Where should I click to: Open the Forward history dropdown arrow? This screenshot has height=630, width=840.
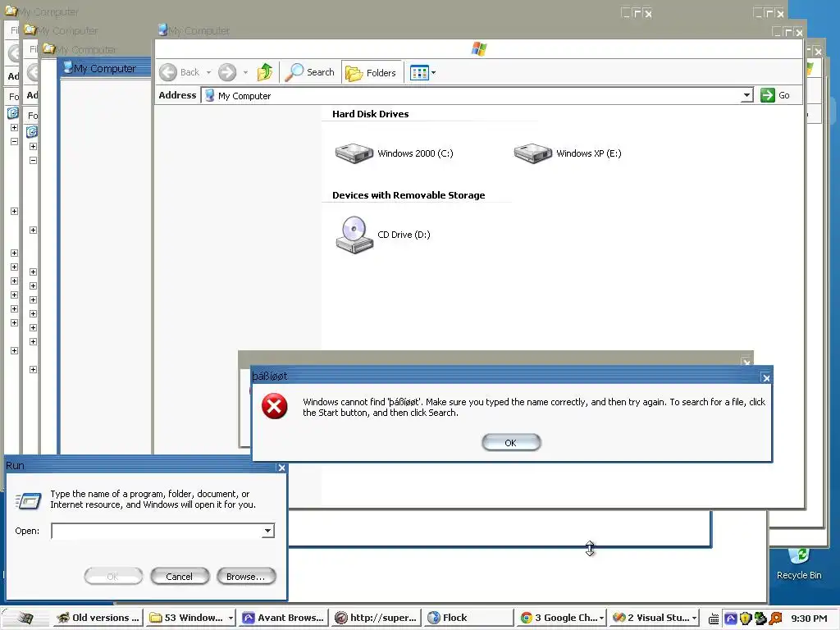coord(245,72)
